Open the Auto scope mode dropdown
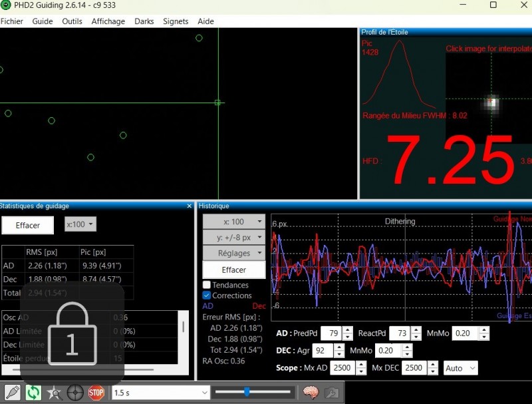 (460, 368)
